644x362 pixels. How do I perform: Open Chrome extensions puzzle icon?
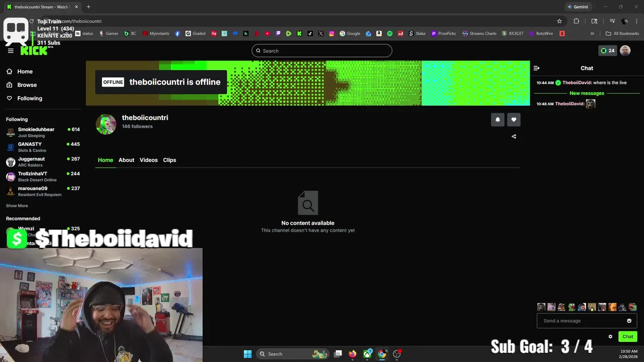tap(577, 21)
